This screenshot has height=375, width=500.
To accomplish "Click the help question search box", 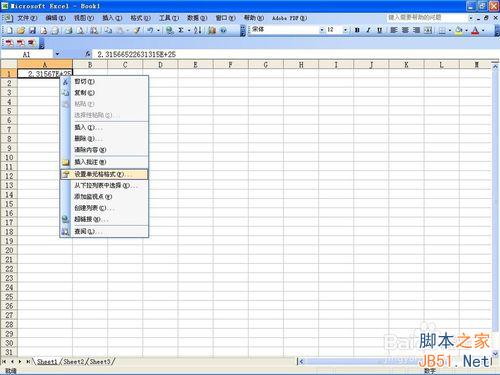I will (x=427, y=18).
